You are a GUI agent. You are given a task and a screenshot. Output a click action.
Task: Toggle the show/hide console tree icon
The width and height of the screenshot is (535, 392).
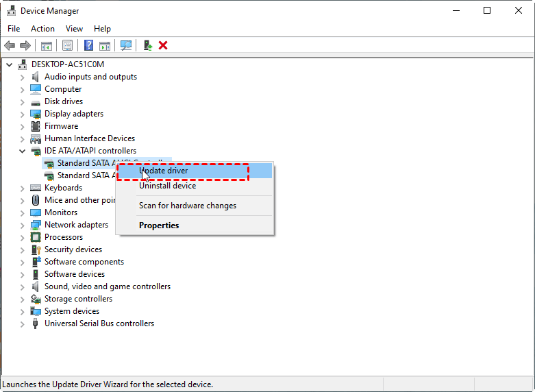[47, 45]
